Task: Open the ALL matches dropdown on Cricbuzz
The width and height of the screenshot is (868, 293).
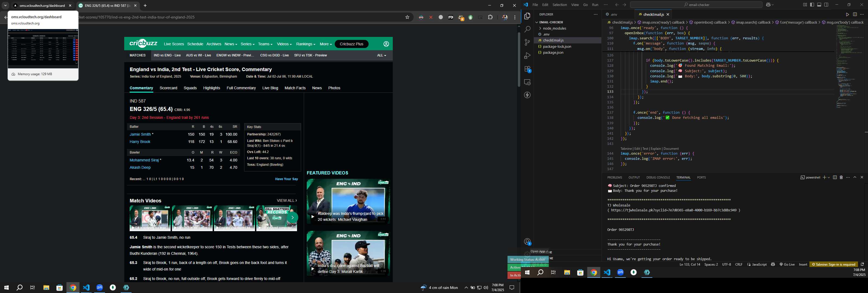Action: point(381,55)
